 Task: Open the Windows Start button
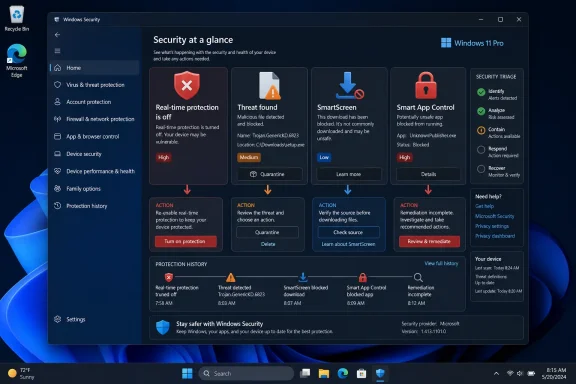click(x=187, y=373)
